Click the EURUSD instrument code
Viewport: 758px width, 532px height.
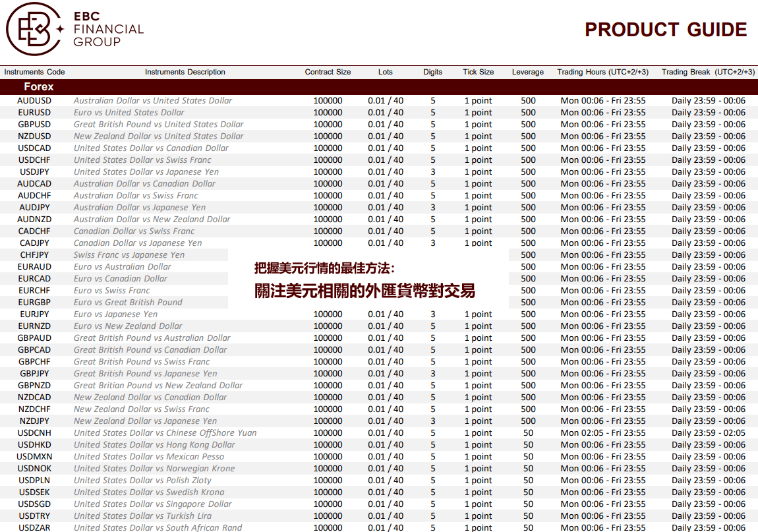pos(34,113)
